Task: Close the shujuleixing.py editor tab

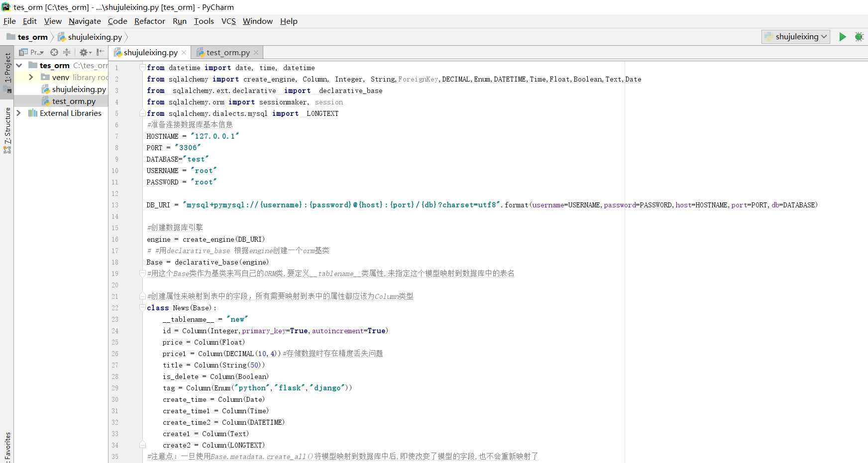Action: coord(184,53)
